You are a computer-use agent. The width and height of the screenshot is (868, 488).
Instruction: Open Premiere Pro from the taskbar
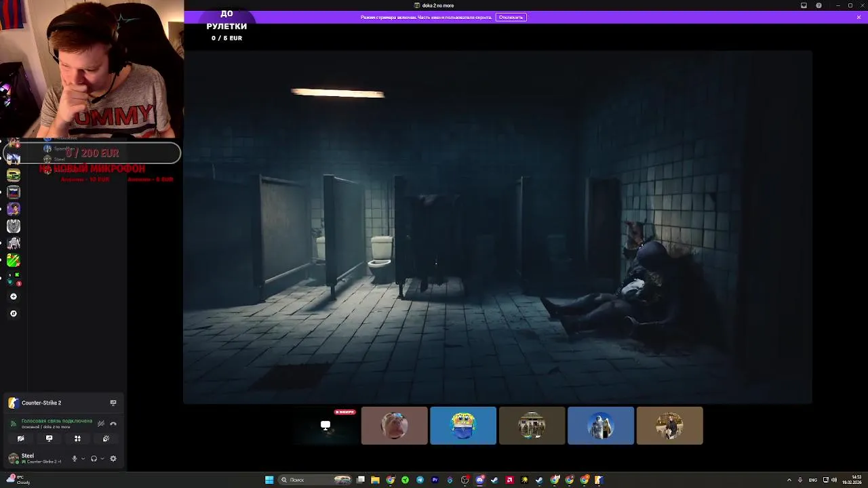coord(435,480)
